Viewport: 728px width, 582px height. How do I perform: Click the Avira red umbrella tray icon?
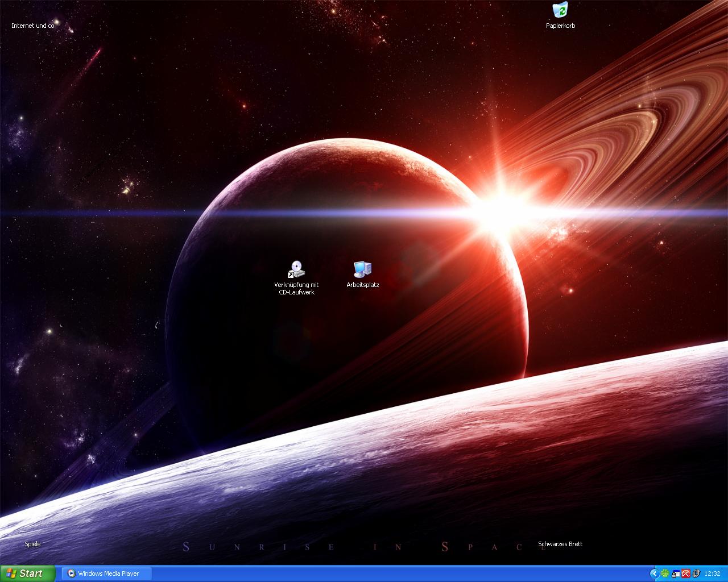pos(686,573)
